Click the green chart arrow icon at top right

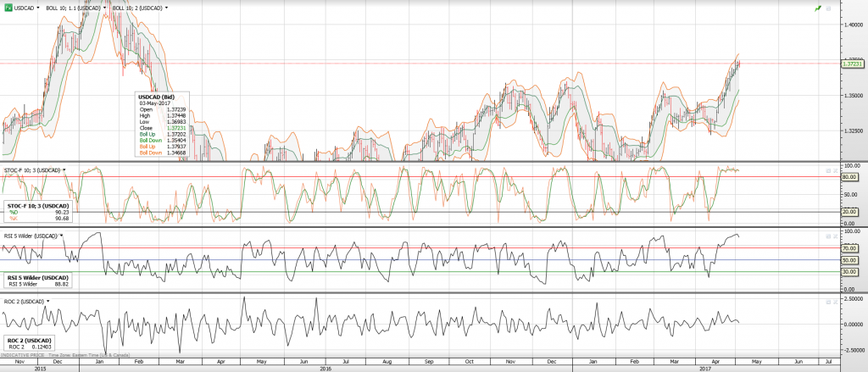click(x=817, y=8)
